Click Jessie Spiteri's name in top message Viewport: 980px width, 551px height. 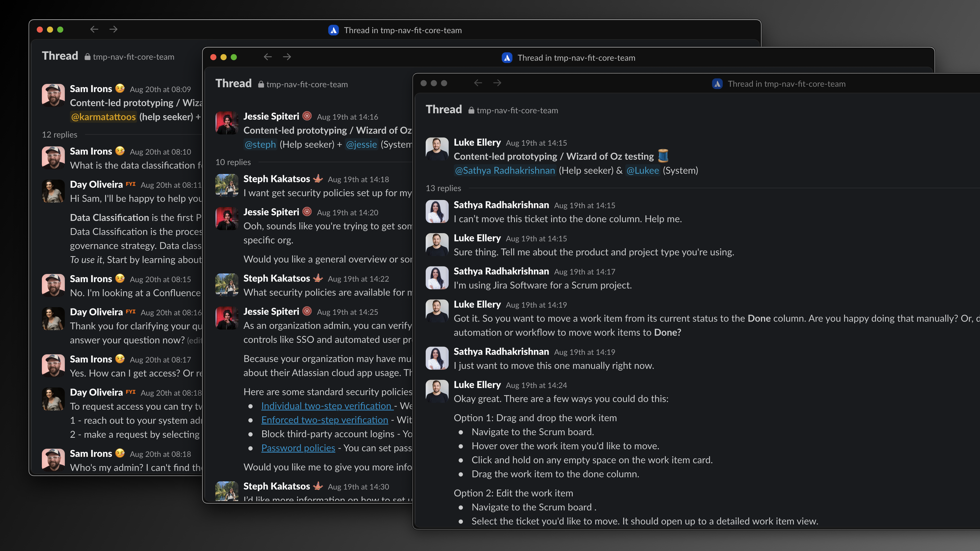coord(271,116)
